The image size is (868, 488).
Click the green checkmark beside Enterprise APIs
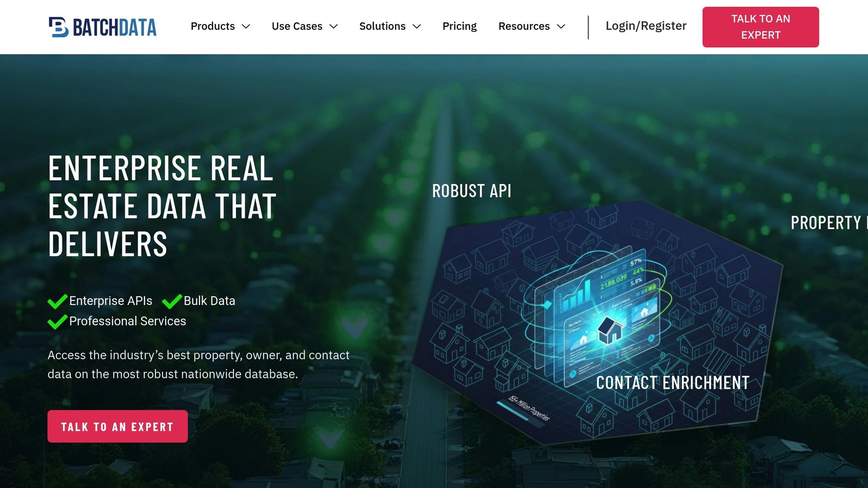click(58, 301)
